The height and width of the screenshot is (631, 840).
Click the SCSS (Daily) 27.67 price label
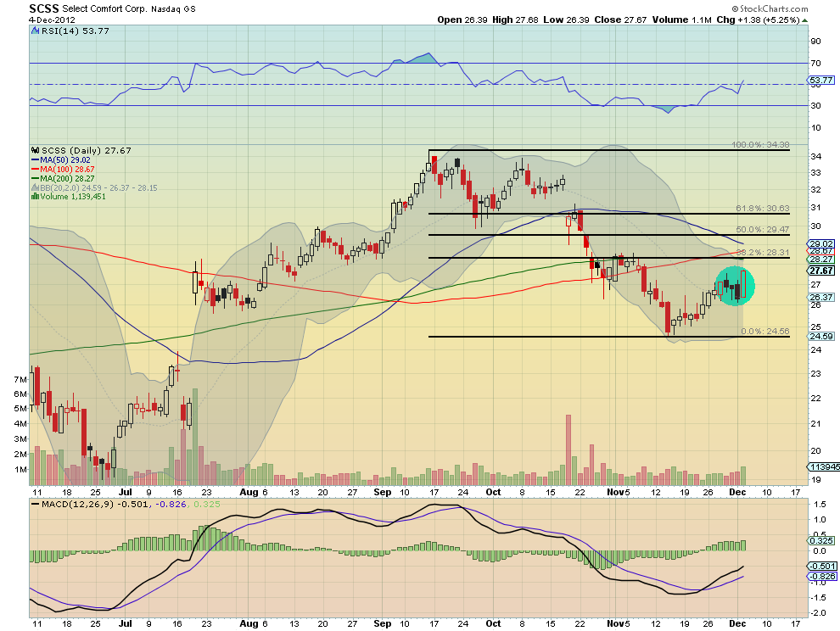(x=87, y=150)
